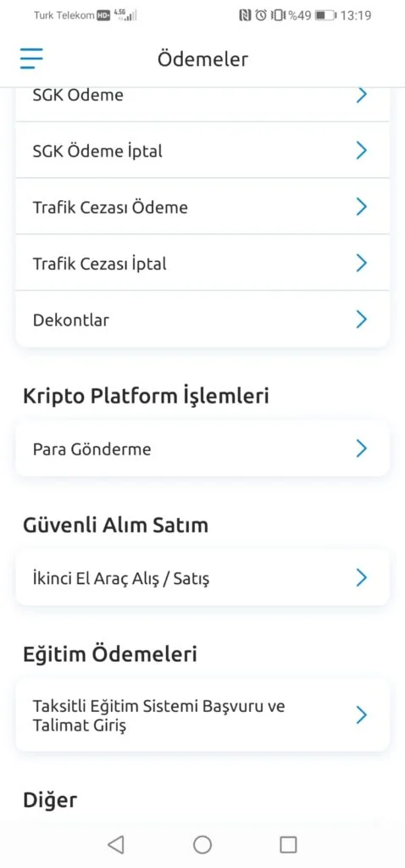The width and height of the screenshot is (405, 868).
Task: Tap chevron next to Dekontlar
Action: [x=361, y=320]
